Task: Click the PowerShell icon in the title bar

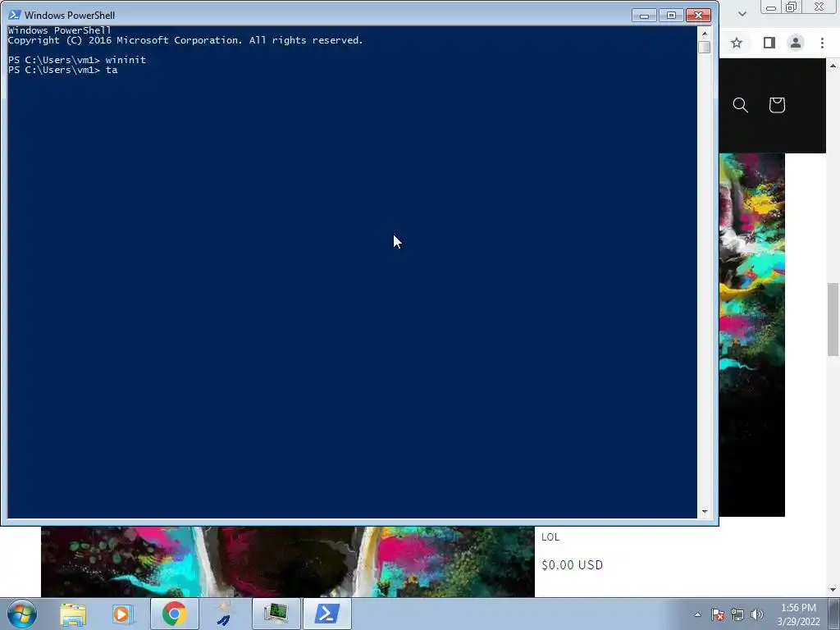Action: click(x=15, y=15)
